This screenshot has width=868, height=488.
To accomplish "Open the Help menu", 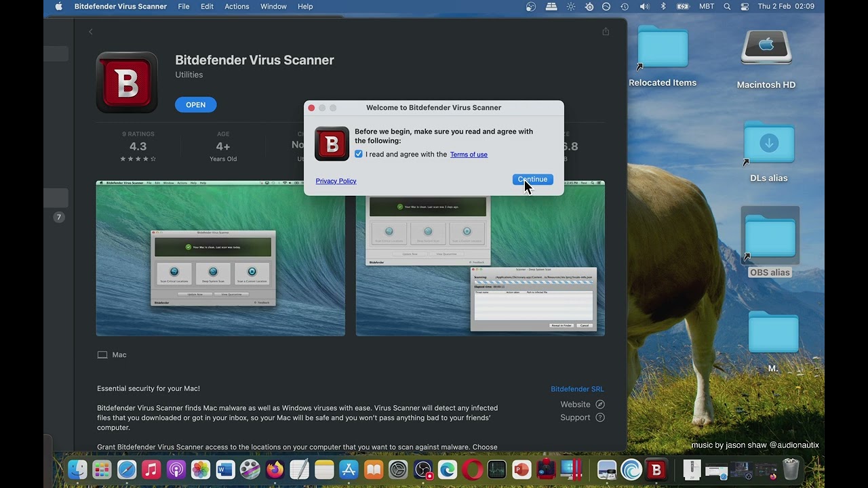I will point(305,7).
